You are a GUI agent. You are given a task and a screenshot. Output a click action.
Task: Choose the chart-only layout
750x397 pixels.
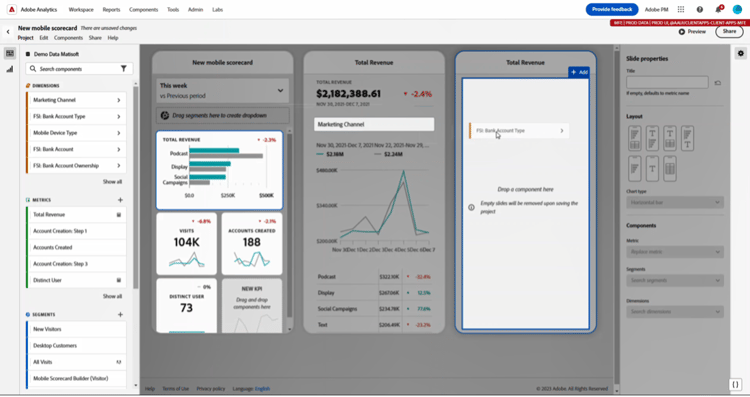635,168
